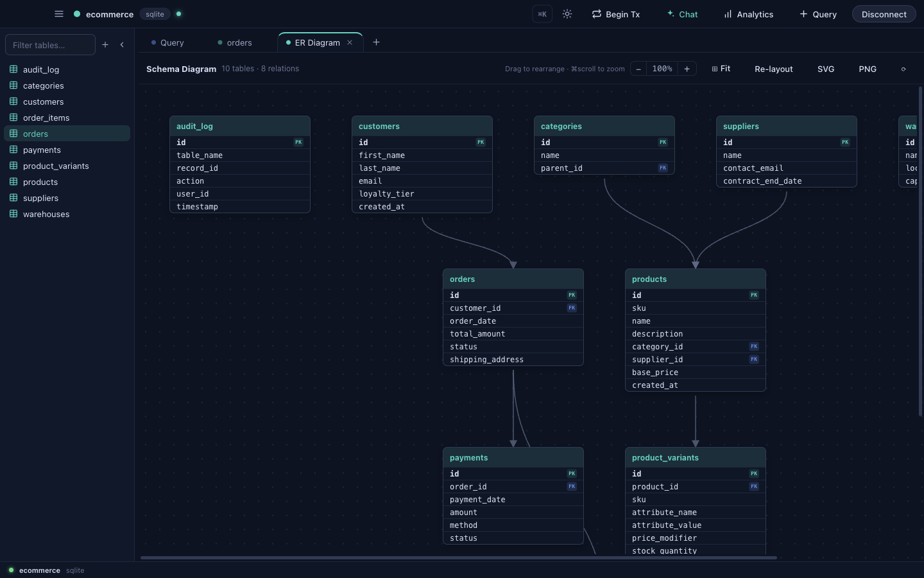Click product_variants table header in diagram

coord(696,458)
